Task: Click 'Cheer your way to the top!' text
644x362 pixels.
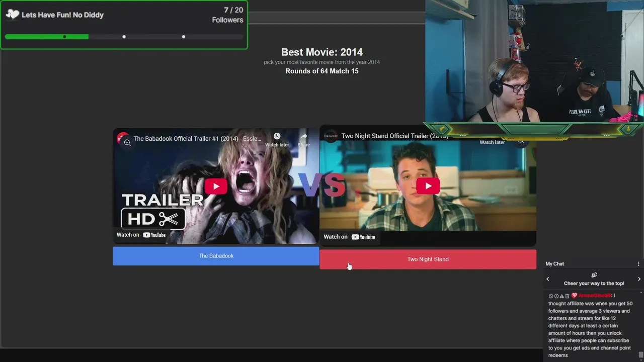Action: pos(594,284)
